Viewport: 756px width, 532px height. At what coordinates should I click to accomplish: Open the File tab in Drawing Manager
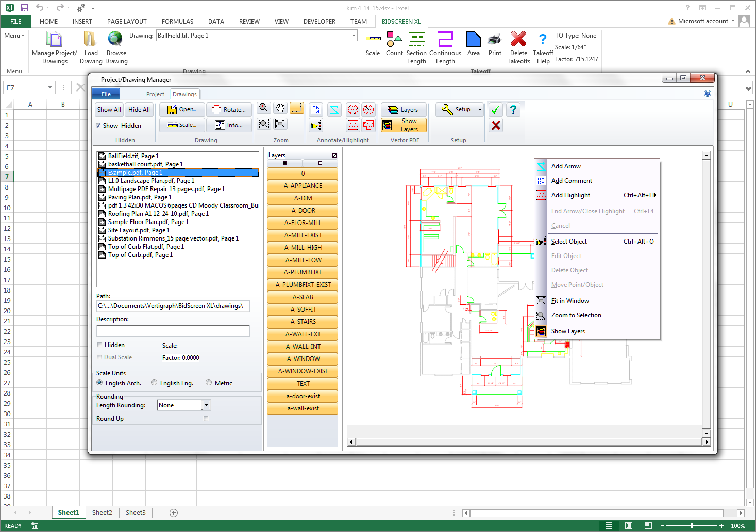tap(106, 94)
